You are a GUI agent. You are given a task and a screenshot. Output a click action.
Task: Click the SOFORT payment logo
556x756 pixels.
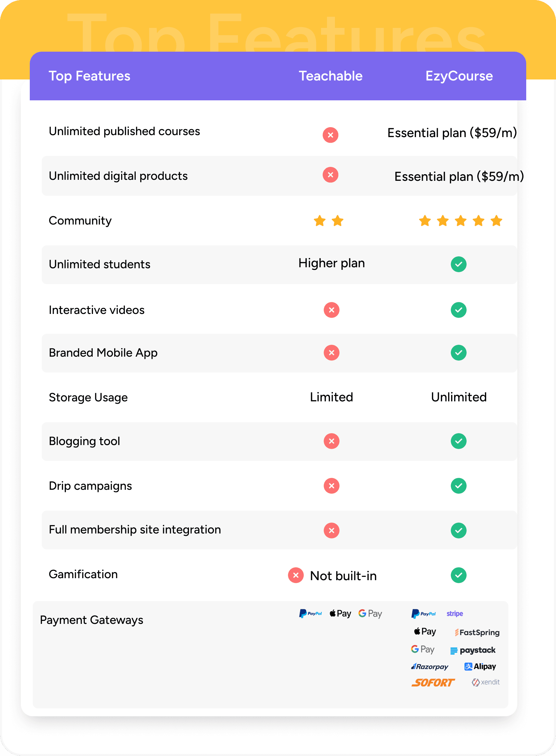point(433,682)
